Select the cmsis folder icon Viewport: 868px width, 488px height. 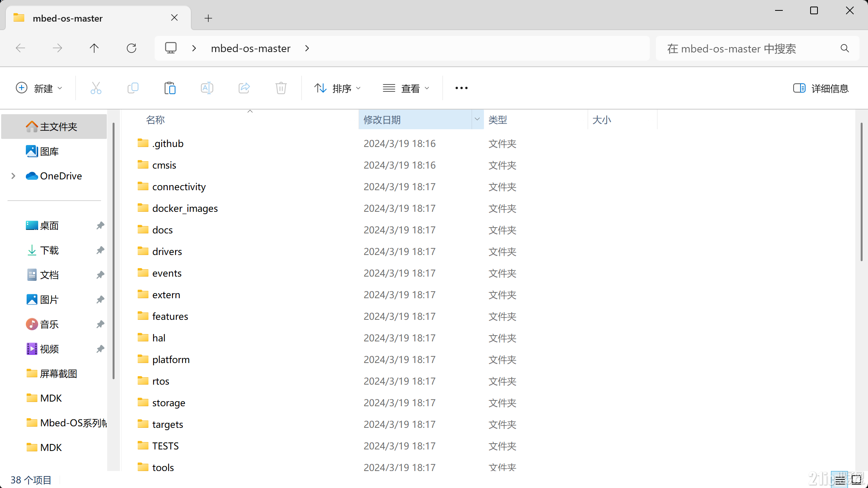[x=143, y=165]
